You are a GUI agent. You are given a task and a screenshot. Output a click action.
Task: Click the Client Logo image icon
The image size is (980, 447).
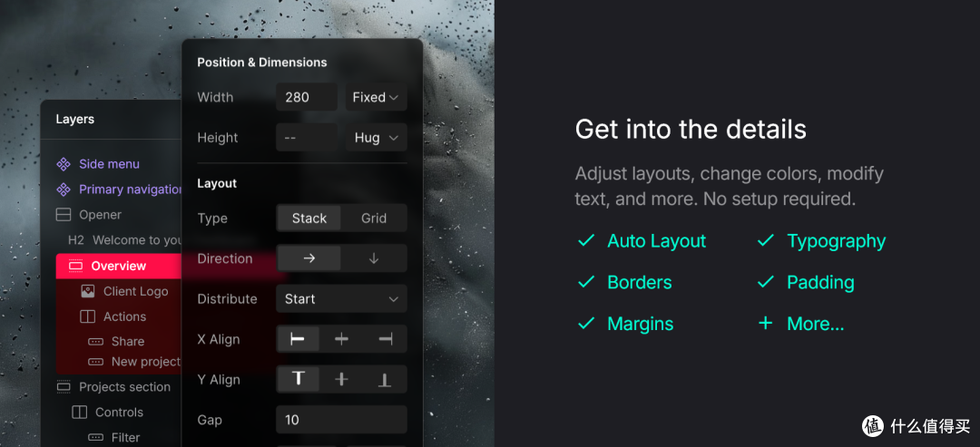[x=87, y=291]
